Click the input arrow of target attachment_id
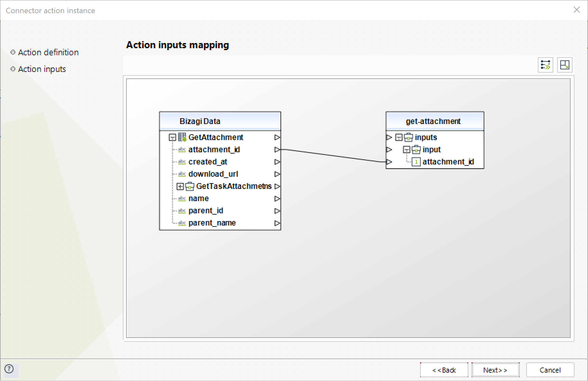This screenshot has width=588, height=381. [x=389, y=162]
